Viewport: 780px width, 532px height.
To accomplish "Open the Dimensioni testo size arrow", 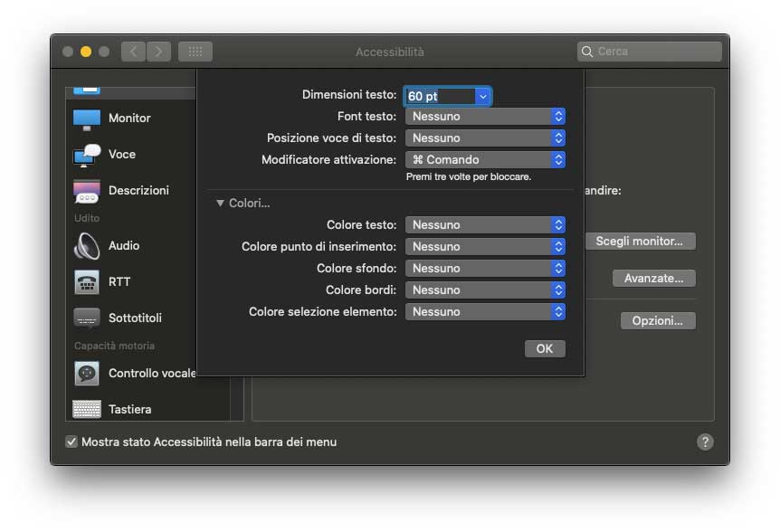I will pyautogui.click(x=482, y=97).
